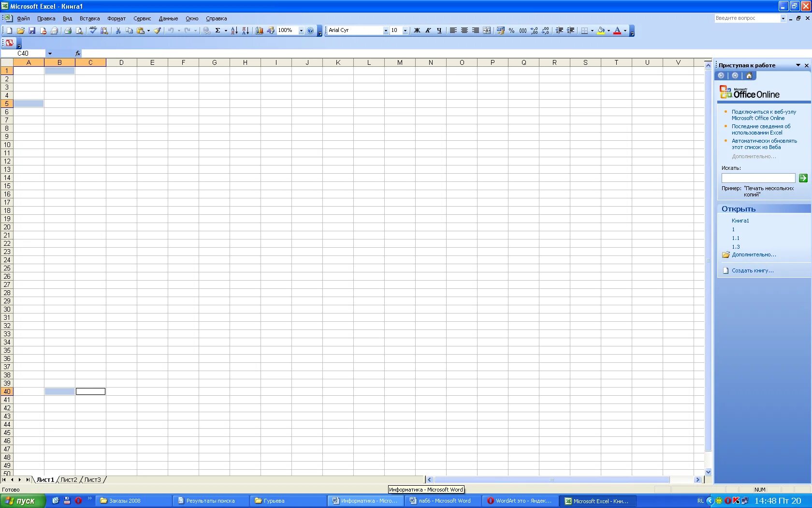Merge and center cells icon
The height and width of the screenshot is (508, 812).
(487, 30)
